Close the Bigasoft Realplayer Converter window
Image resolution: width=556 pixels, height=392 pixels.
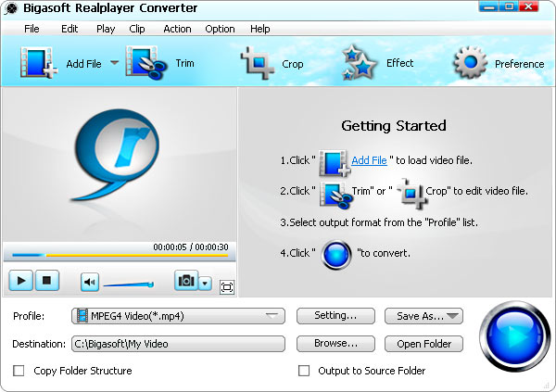(x=529, y=6)
